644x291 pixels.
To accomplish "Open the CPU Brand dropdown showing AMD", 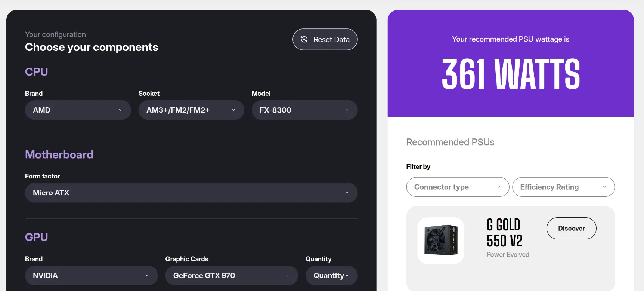I will (78, 110).
